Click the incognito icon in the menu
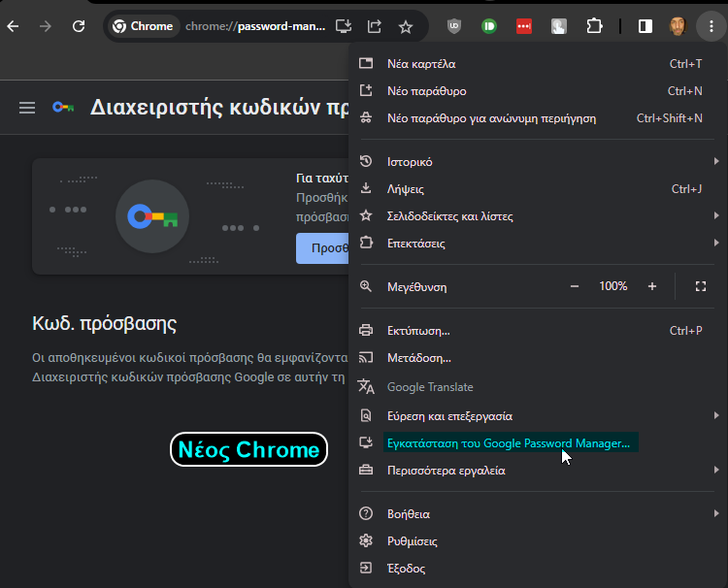Screen dimensions: 728x588 (x=366, y=117)
